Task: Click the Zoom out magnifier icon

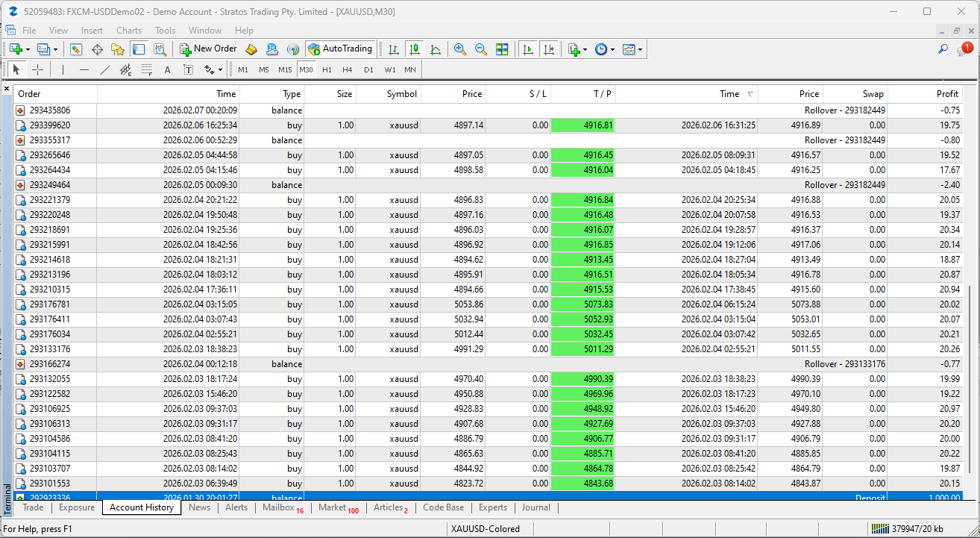Action: [x=481, y=49]
